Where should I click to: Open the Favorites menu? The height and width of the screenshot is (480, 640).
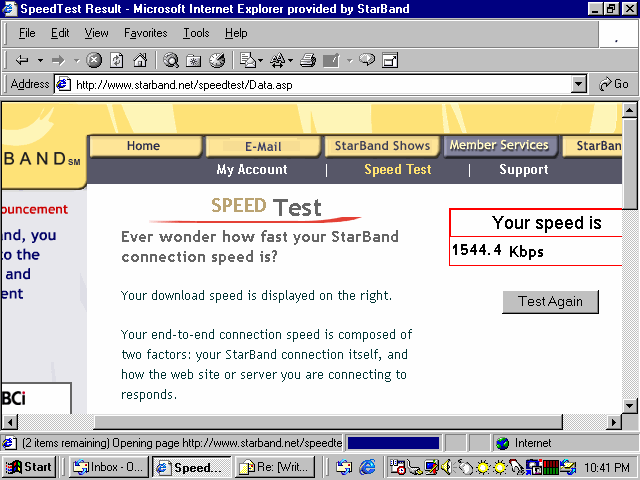click(146, 33)
